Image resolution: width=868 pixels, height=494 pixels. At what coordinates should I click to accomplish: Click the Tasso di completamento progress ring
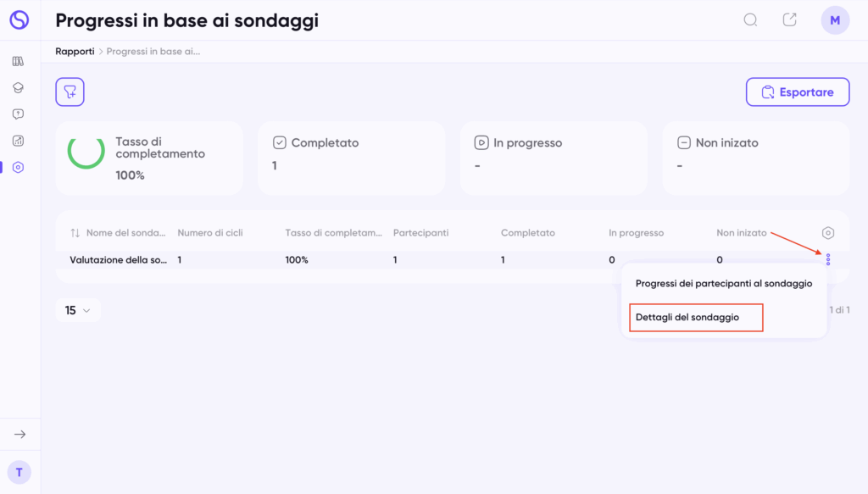(86, 151)
